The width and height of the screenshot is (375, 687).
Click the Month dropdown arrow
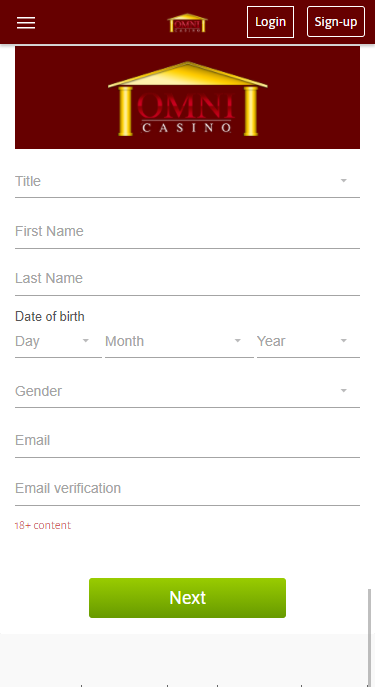[238, 341]
